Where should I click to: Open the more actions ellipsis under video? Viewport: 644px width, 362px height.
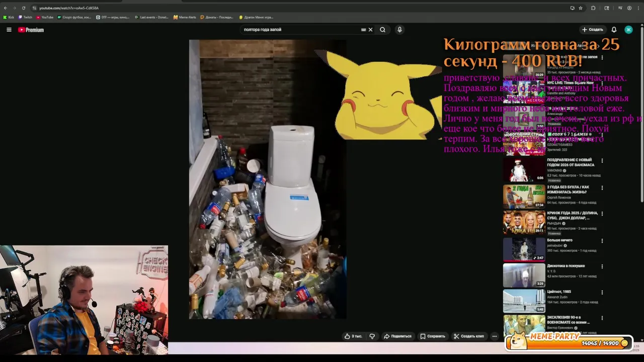(495, 336)
